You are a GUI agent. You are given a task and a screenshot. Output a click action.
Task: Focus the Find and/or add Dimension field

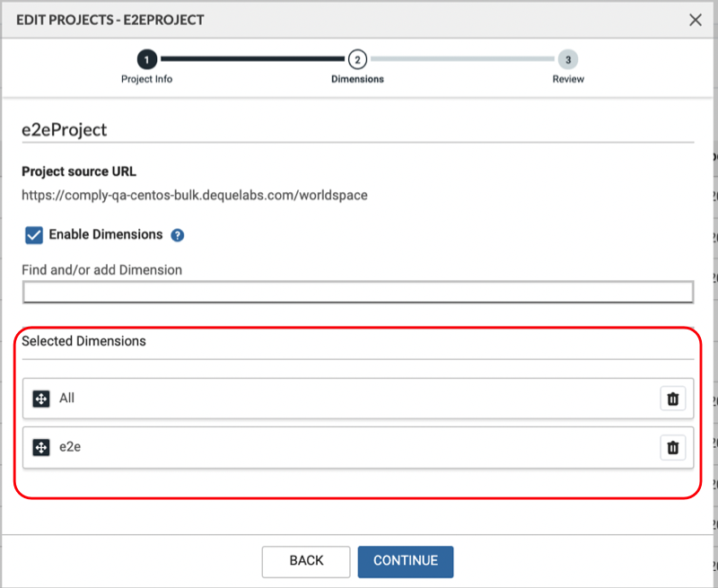coord(357,292)
